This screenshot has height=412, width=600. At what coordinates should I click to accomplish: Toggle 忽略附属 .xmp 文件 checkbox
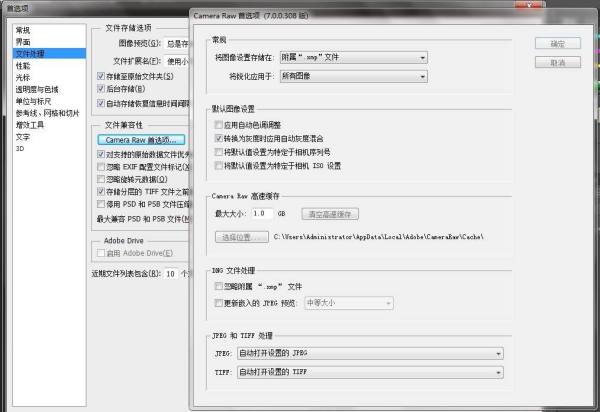pos(218,286)
